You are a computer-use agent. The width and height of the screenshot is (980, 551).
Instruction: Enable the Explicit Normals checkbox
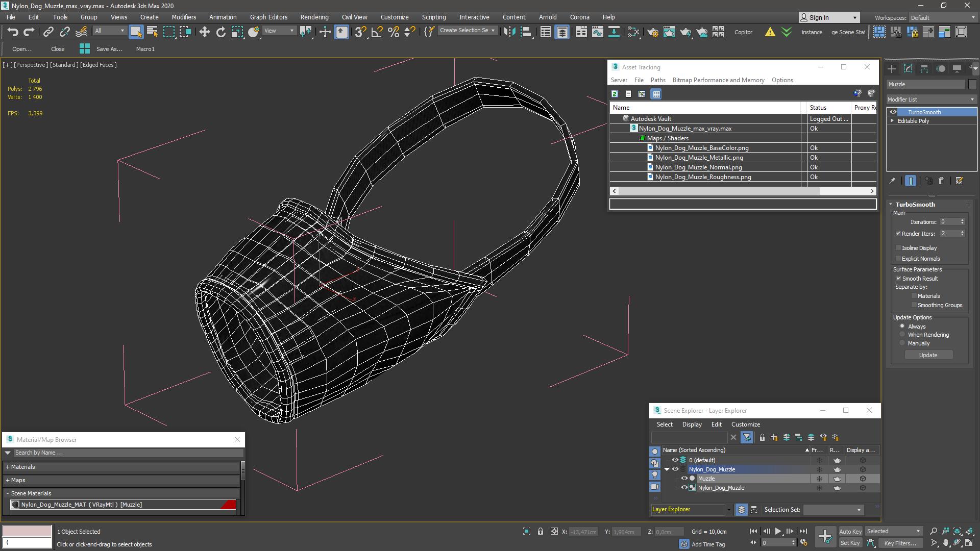click(x=898, y=259)
